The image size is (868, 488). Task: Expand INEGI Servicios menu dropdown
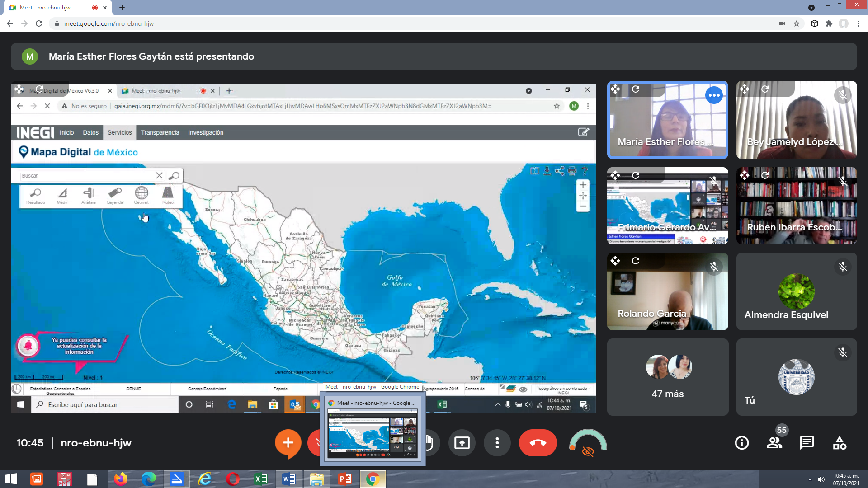pos(119,132)
